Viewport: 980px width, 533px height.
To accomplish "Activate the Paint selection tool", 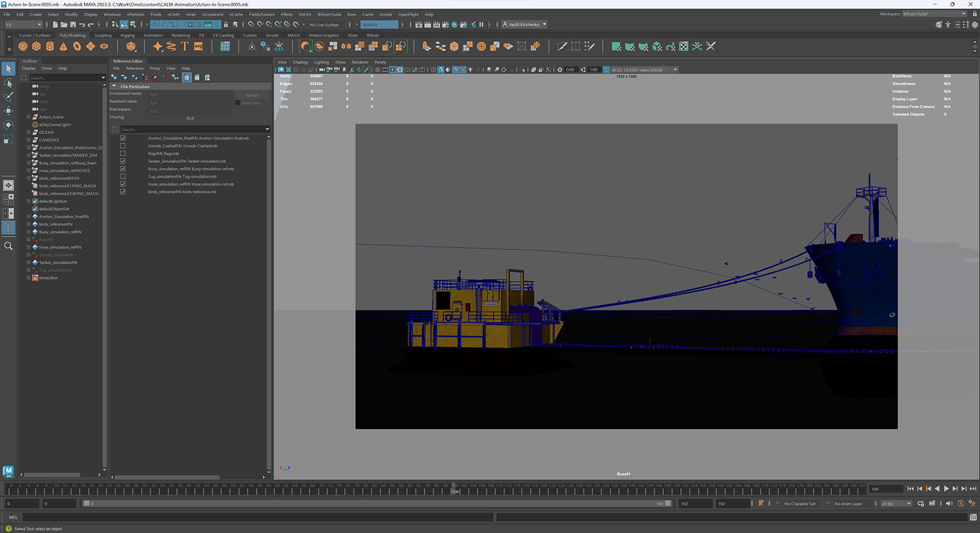I will 9,97.
